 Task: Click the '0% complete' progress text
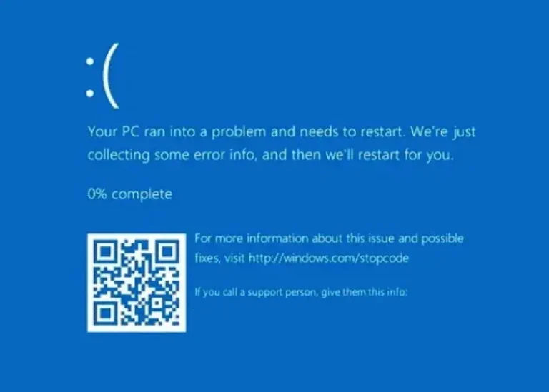[x=130, y=194]
